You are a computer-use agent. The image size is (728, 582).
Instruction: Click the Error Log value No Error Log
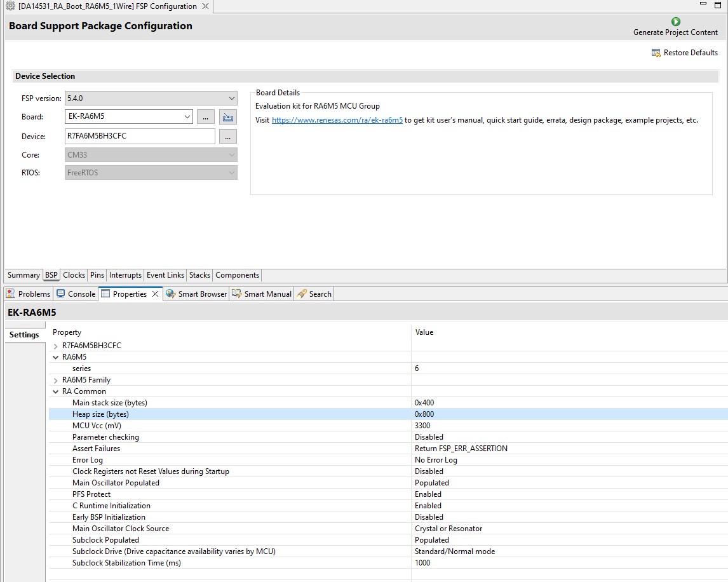[x=436, y=460]
